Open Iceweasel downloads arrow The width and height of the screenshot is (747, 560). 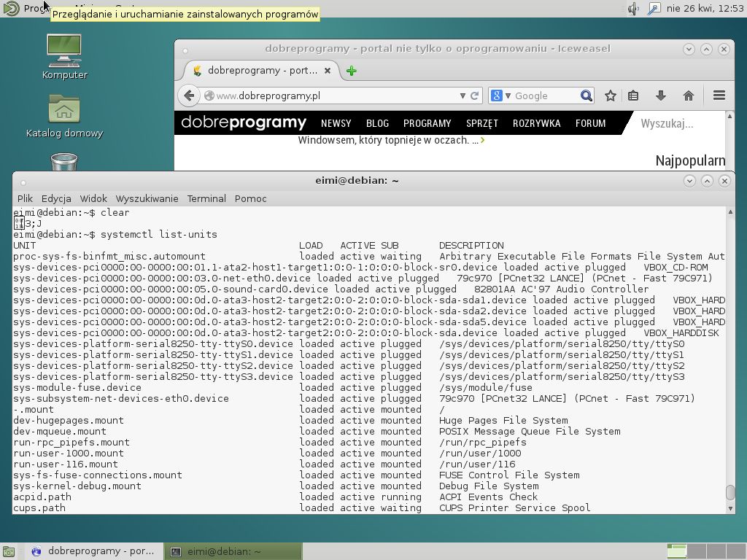coord(660,96)
